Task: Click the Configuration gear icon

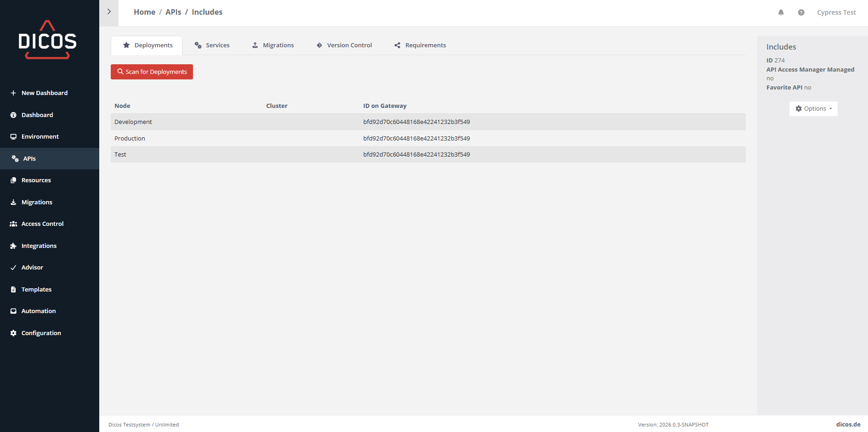Action: [13, 333]
